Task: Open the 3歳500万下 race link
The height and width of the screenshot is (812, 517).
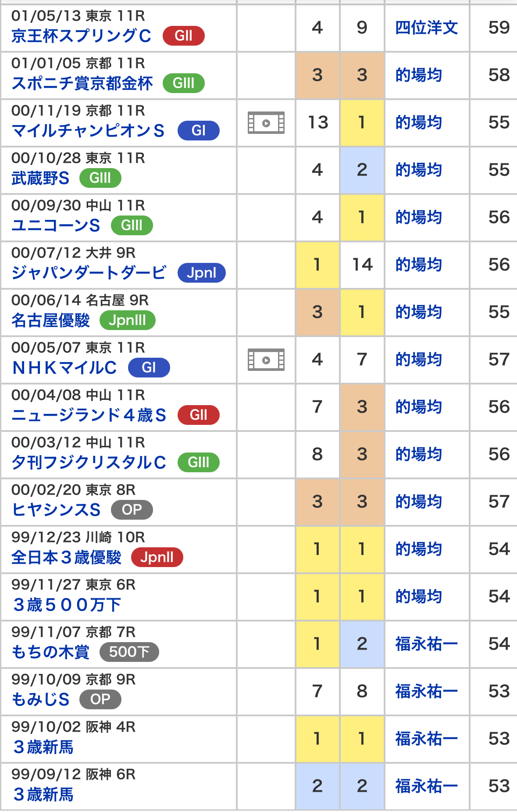Action: 67,605
